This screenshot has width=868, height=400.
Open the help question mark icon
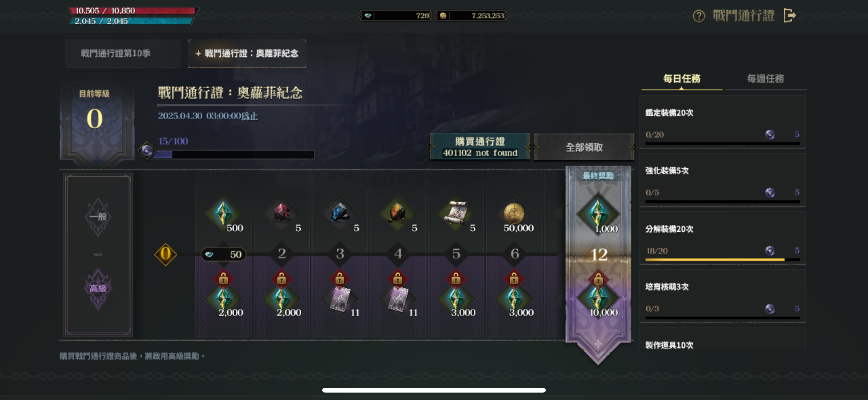coord(698,16)
